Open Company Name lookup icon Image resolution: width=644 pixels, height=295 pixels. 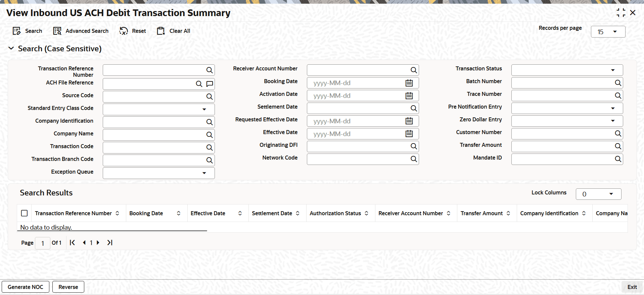coord(210,135)
